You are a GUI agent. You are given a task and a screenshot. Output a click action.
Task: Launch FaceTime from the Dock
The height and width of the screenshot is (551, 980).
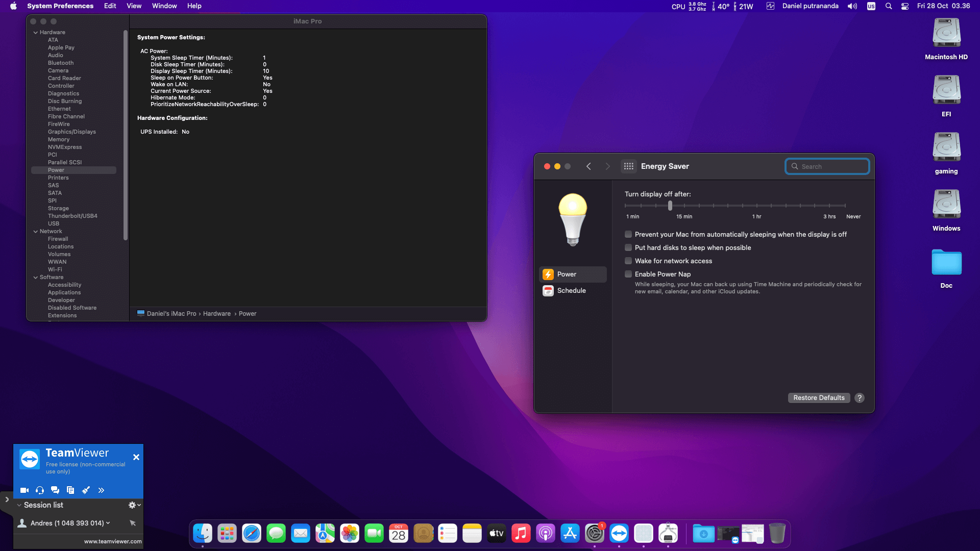pyautogui.click(x=374, y=534)
